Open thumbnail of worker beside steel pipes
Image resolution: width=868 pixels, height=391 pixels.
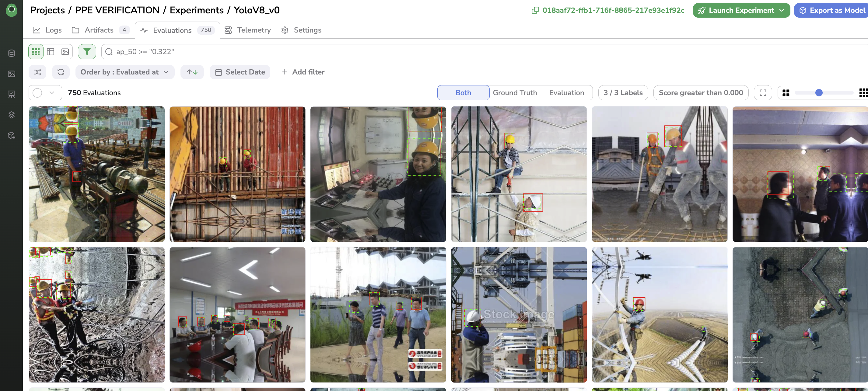click(97, 174)
